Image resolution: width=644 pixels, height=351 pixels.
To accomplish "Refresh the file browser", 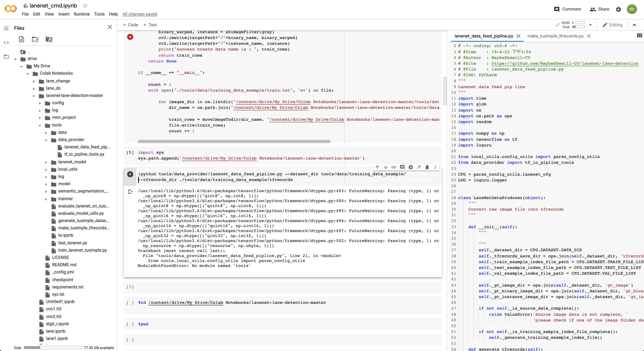I will point(35,39).
